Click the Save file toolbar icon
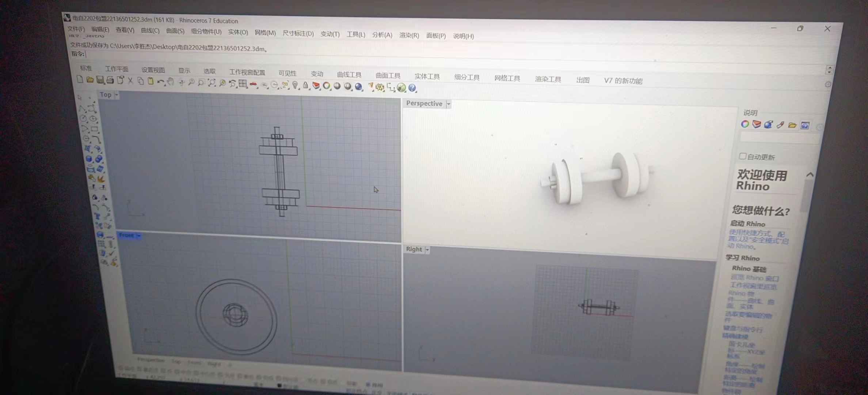The width and height of the screenshot is (868, 395). point(100,80)
